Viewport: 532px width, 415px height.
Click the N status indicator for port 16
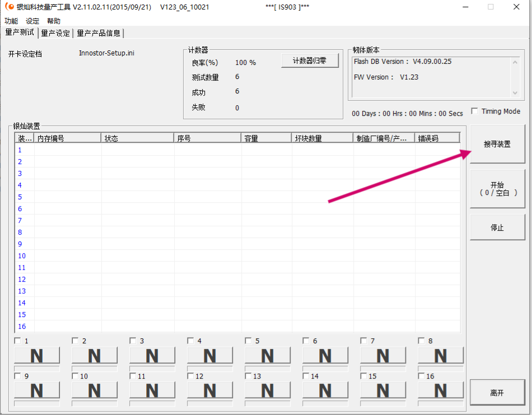click(x=440, y=390)
